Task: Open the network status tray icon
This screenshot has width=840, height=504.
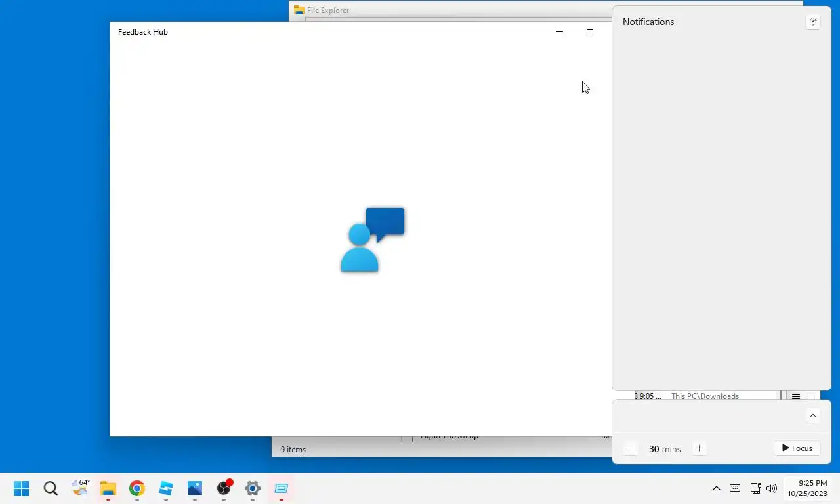Action: [x=755, y=488]
